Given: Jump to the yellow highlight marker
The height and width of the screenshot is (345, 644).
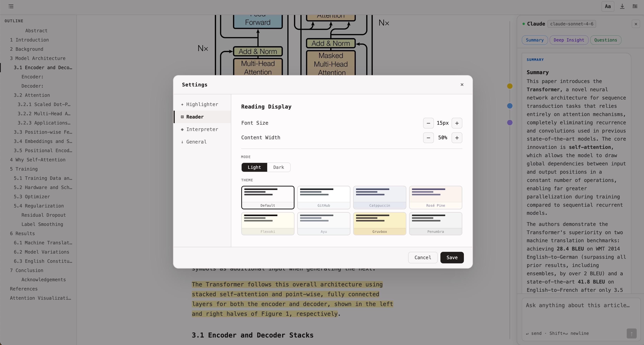Looking at the screenshot, I should click(x=510, y=86).
